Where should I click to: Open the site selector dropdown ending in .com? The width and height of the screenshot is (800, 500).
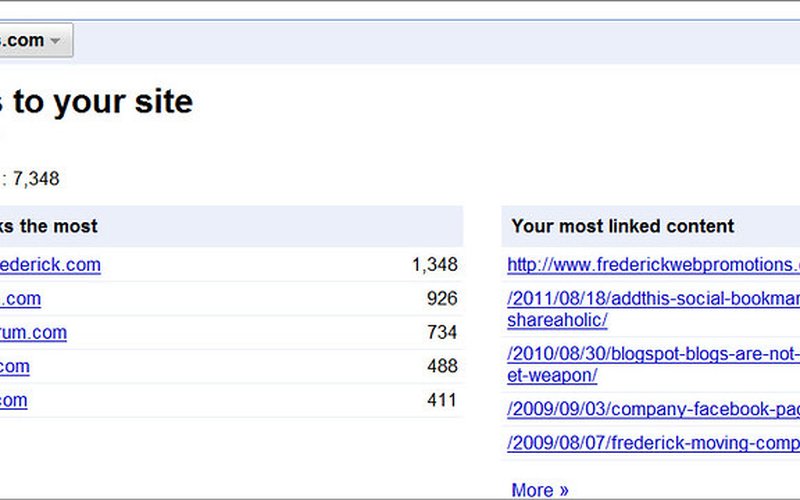pos(36,40)
